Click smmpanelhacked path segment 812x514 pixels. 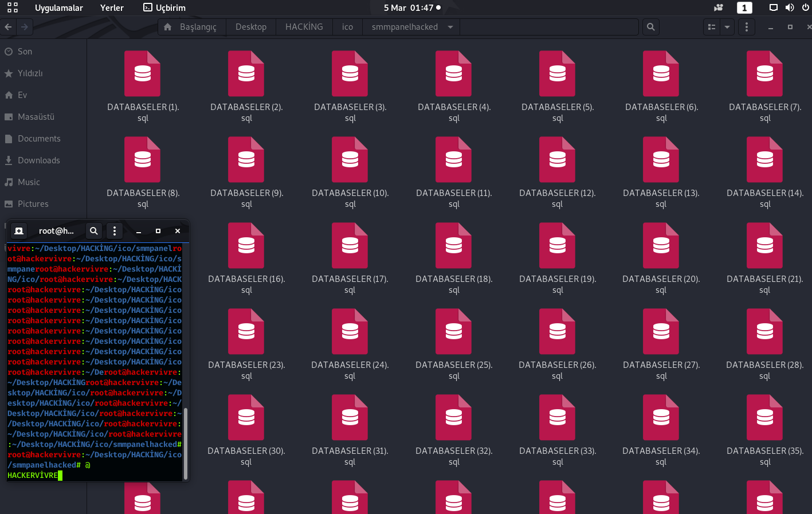click(405, 27)
